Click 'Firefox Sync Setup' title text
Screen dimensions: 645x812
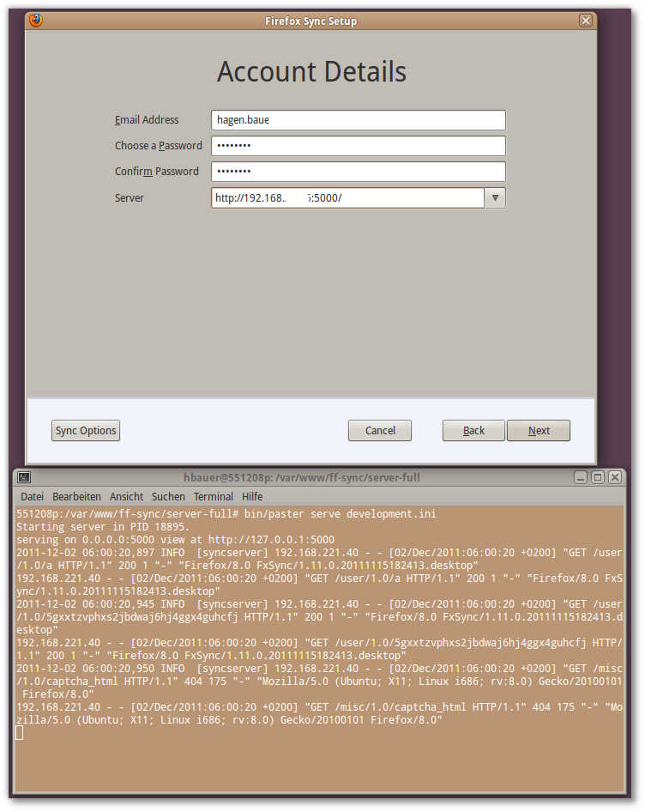[311, 21]
